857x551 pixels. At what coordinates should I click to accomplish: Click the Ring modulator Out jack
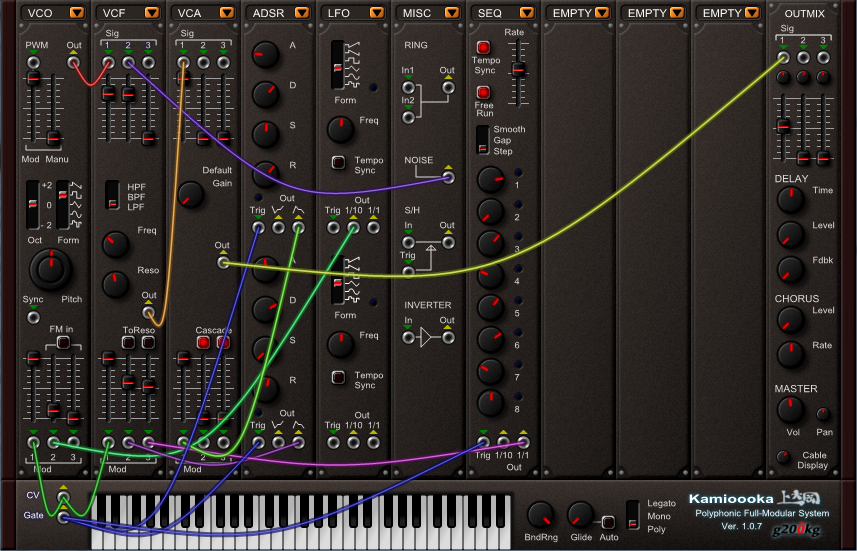click(447, 87)
